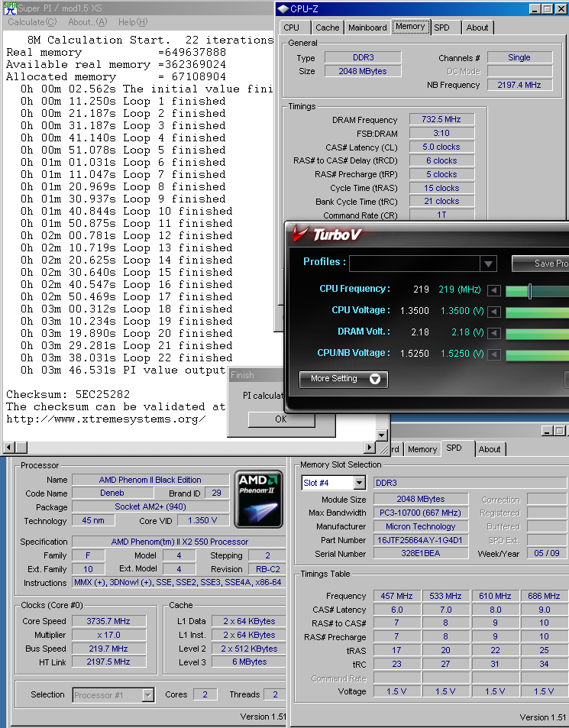Decrease CPU Voltage with left arrow in TurboV

click(x=494, y=312)
